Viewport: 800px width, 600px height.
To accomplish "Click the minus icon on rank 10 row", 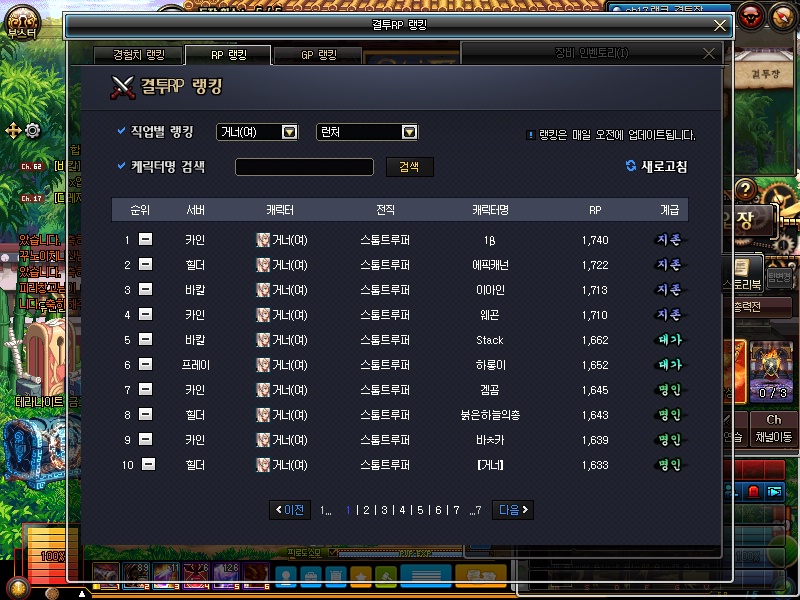I will click(x=148, y=464).
